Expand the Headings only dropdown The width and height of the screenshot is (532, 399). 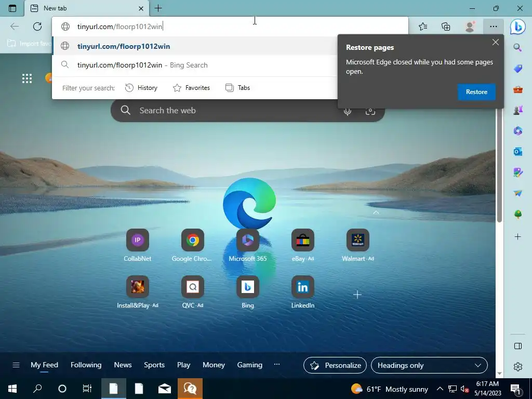tap(429, 365)
